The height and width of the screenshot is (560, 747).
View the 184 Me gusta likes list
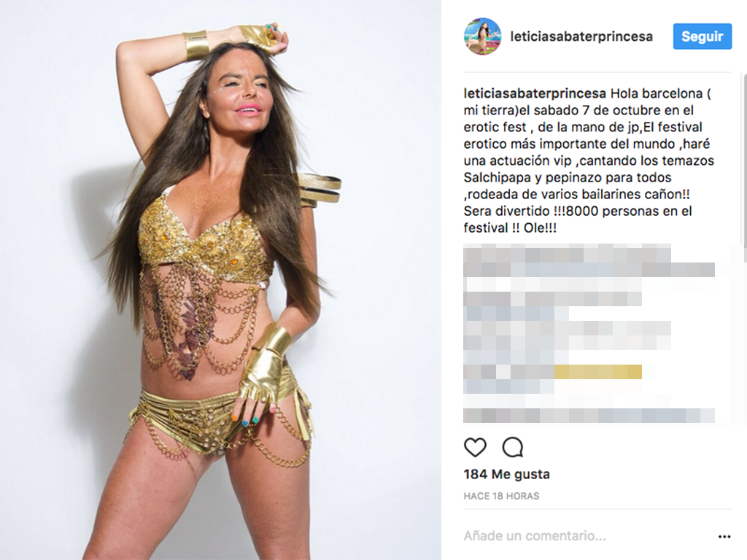(x=506, y=474)
